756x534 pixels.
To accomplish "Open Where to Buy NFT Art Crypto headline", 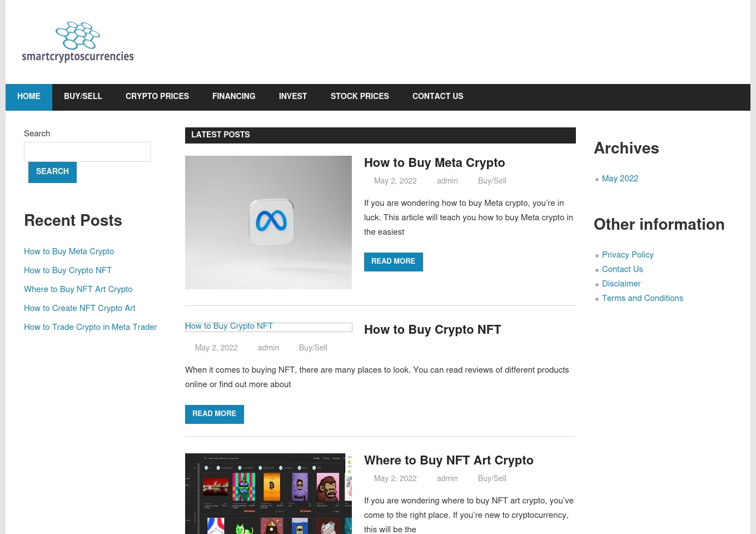I will point(449,461).
